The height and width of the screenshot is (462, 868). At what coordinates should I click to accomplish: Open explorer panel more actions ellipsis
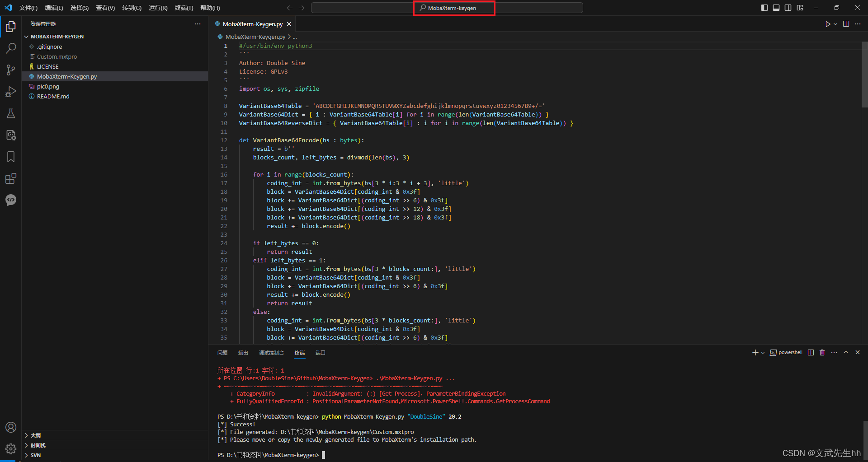coord(198,24)
